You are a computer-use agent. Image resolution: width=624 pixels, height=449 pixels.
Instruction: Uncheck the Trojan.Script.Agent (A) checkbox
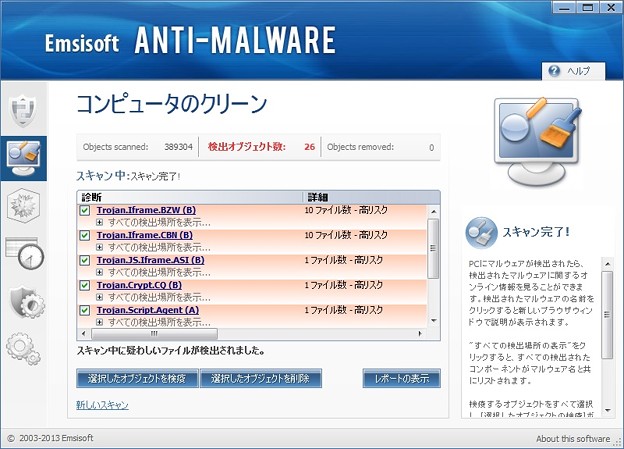[x=85, y=310]
